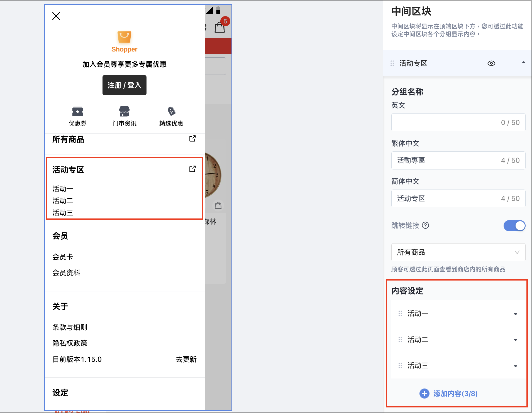This screenshot has height=413, width=532.
Task: Open the shopping bag cart icon
Action: point(220,28)
